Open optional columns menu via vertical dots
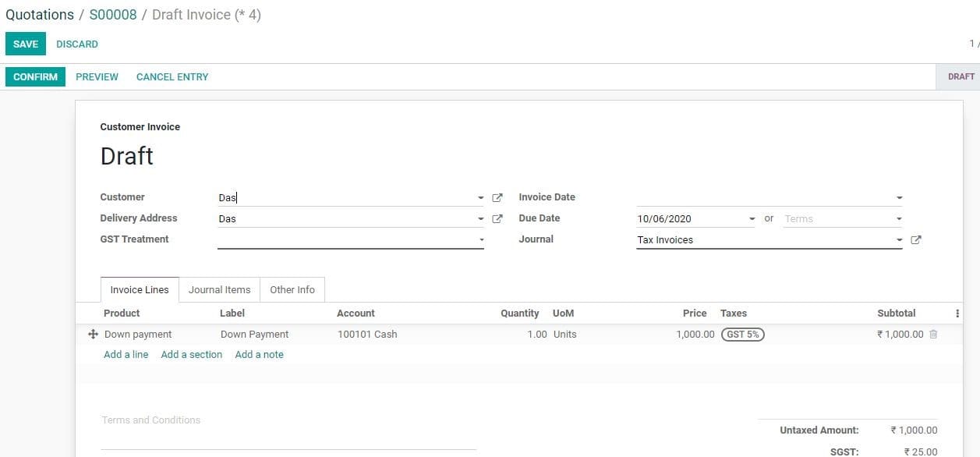Image resolution: width=980 pixels, height=457 pixels. pyautogui.click(x=957, y=313)
